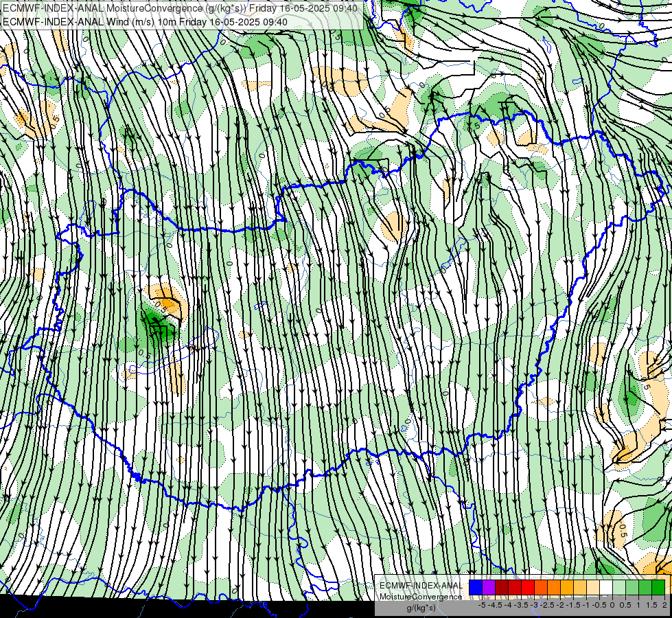Click the 'g/(kg*s)' unit label in the legend
This screenshot has width=672, height=618.
[x=421, y=608]
